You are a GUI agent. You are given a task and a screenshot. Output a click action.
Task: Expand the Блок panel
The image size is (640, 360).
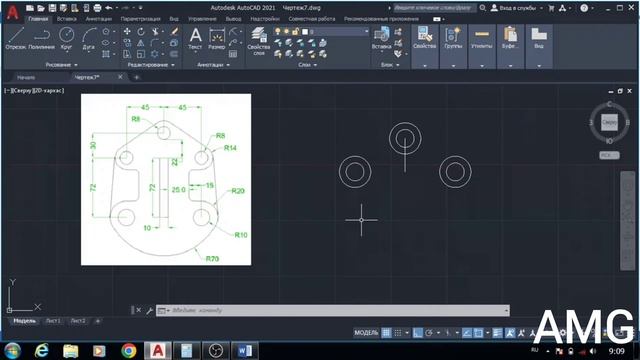[x=390, y=65]
